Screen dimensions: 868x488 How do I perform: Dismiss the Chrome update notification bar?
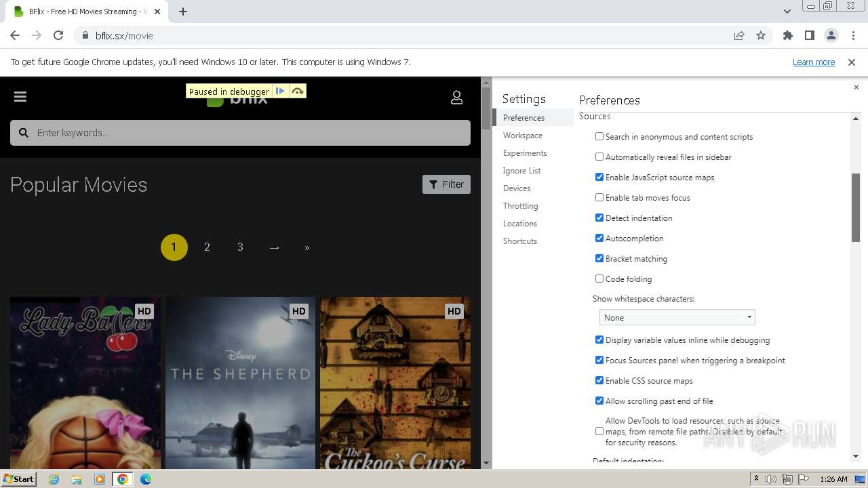852,62
